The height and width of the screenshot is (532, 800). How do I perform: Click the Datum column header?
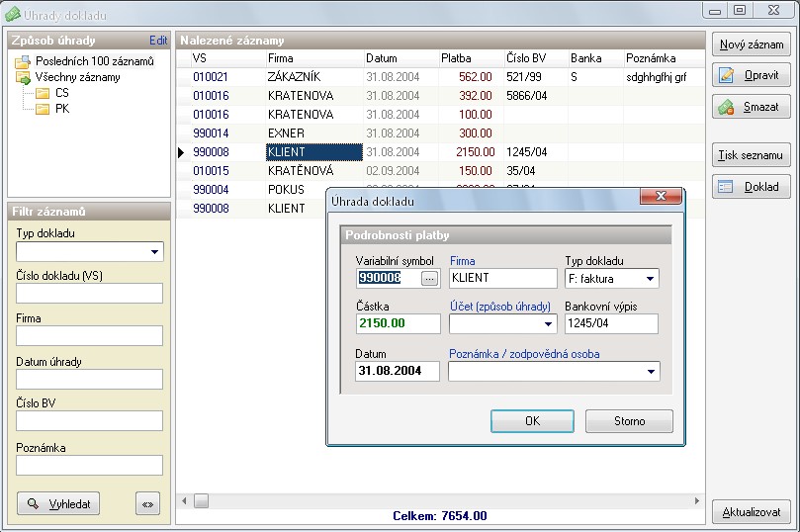401,58
